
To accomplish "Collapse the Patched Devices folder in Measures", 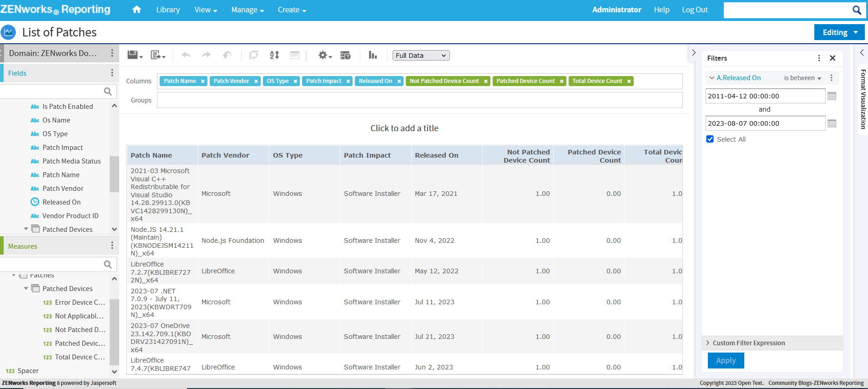I will tap(26, 288).
